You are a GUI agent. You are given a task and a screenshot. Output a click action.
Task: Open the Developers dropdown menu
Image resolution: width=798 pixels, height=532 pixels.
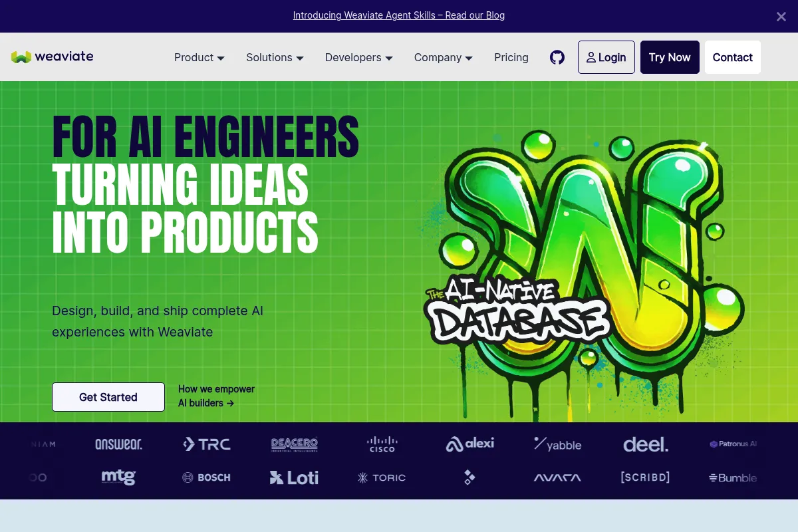click(x=359, y=57)
